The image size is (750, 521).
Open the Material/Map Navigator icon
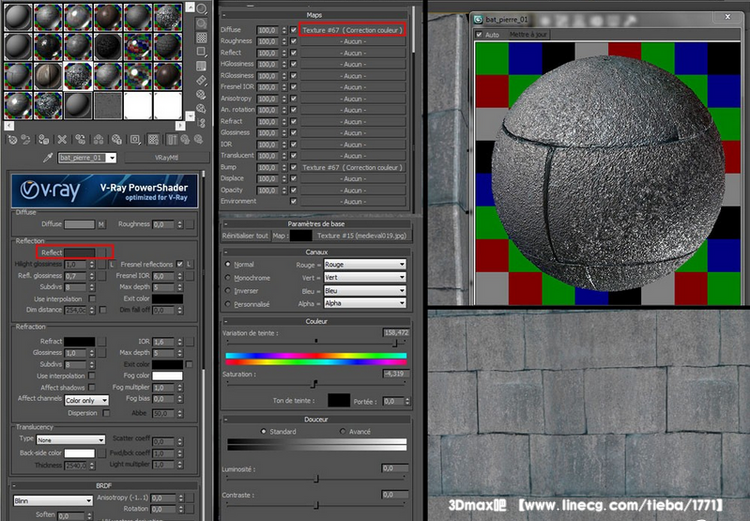pyautogui.click(x=201, y=123)
